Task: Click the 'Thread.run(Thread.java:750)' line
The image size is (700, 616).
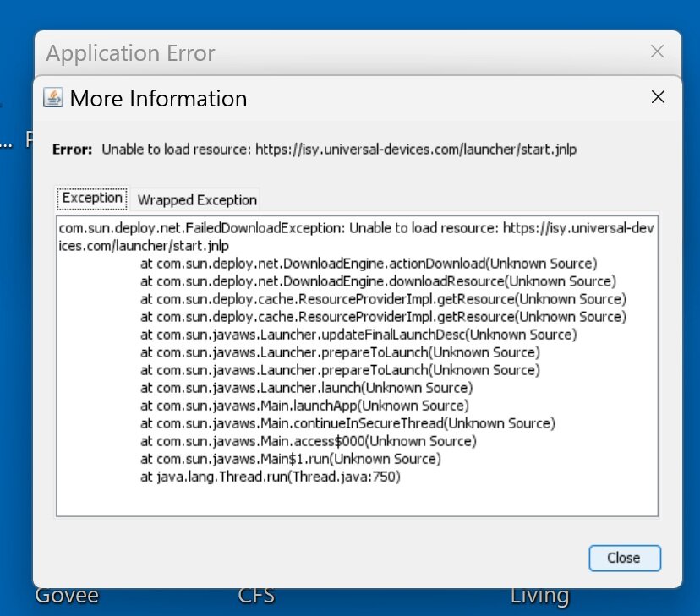Action: click(x=270, y=477)
